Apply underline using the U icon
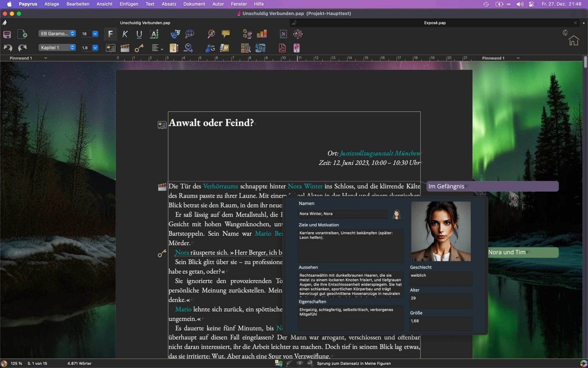 pos(139,34)
